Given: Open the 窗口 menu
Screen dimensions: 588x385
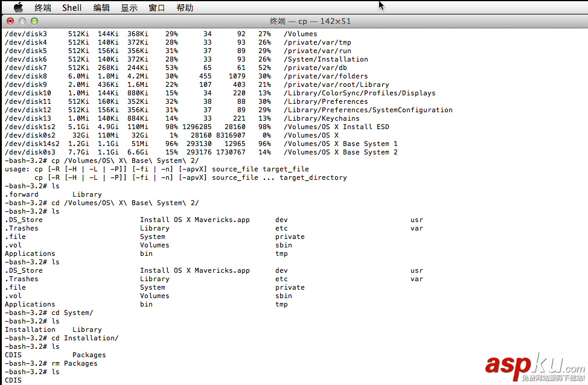Looking at the screenshot, I should 157,7.
